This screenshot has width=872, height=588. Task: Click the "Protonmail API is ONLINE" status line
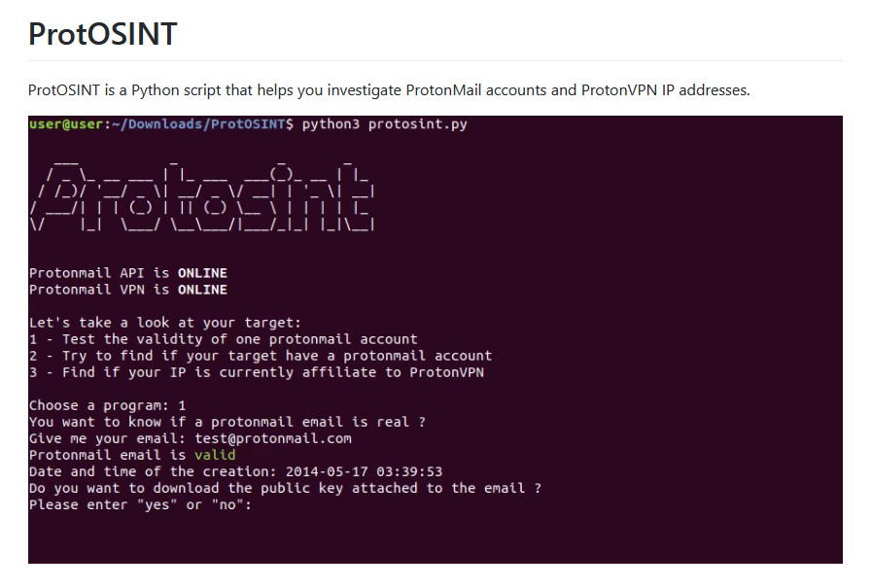[127, 273]
